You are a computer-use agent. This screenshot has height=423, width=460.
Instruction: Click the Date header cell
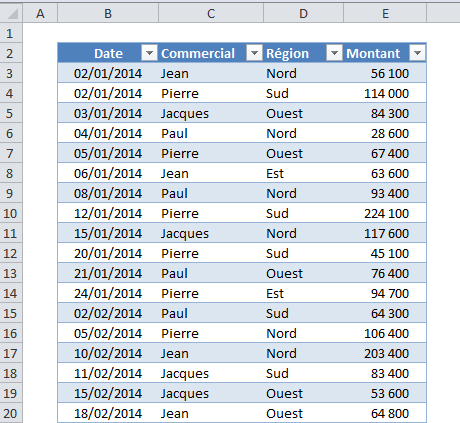pyautogui.click(x=108, y=53)
